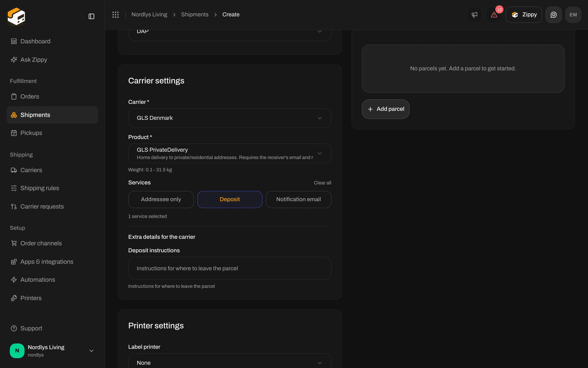Click the Shipments breadcrumb link
588x368 pixels.
click(x=195, y=15)
